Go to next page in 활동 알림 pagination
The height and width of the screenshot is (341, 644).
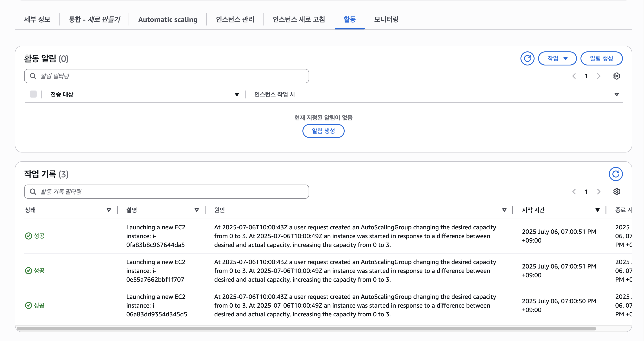[599, 76]
